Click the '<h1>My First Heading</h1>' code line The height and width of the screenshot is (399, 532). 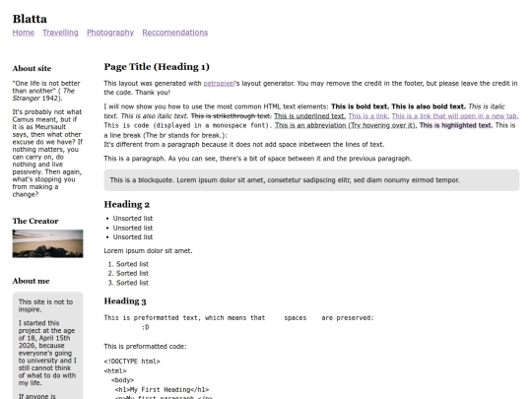(x=163, y=389)
